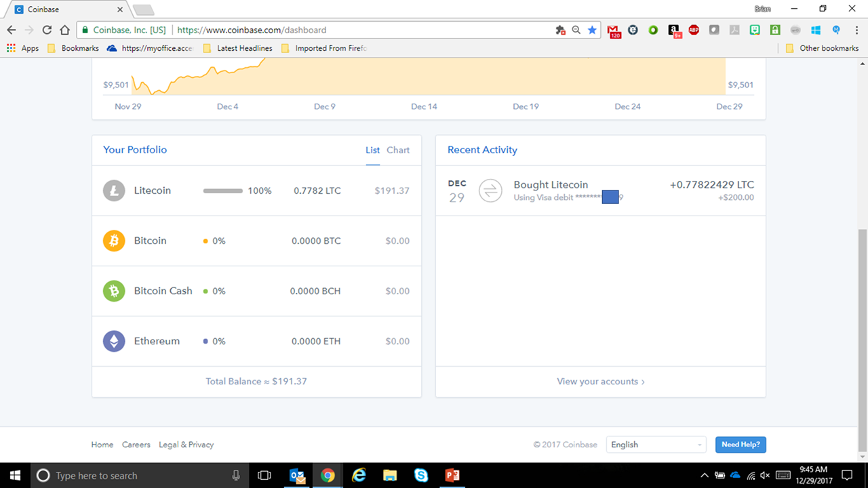Open Internet Explorer from the taskbar
Image resolution: width=868 pixels, height=488 pixels.
pos(359,475)
